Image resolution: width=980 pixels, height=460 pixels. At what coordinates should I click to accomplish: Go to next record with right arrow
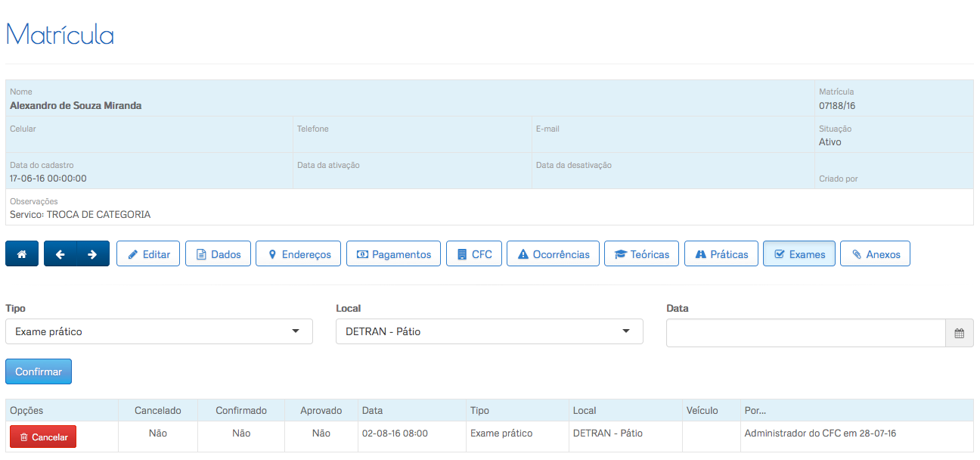point(92,254)
